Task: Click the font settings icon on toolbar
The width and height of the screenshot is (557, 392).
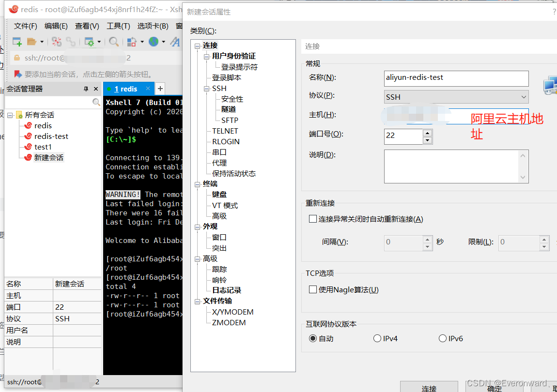Action: (175, 42)
